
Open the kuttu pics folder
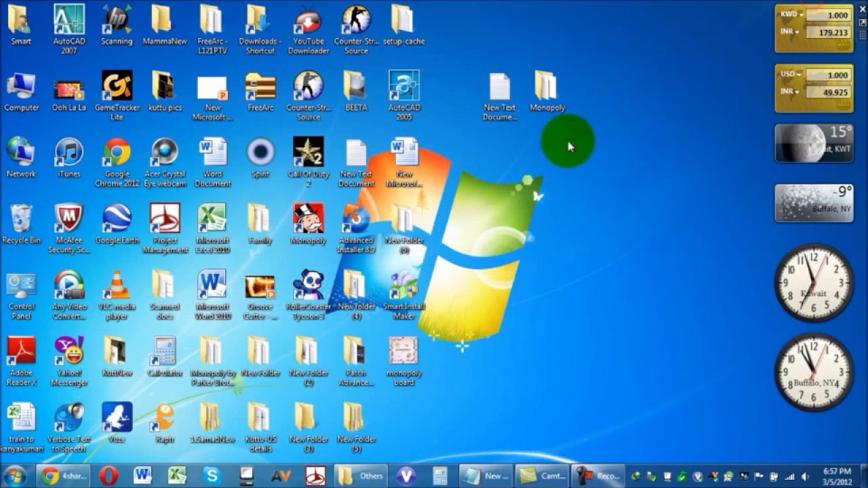pyautogui.click(x=165, y=92)
